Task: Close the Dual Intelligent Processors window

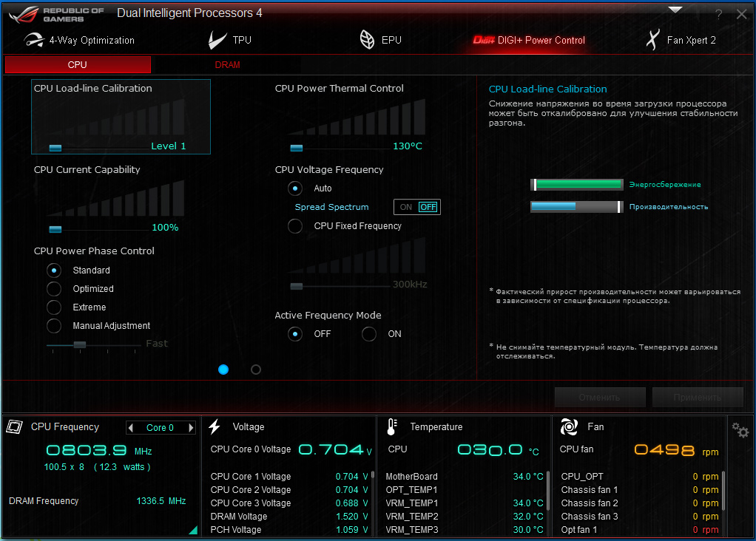Action: pos(741,15)
